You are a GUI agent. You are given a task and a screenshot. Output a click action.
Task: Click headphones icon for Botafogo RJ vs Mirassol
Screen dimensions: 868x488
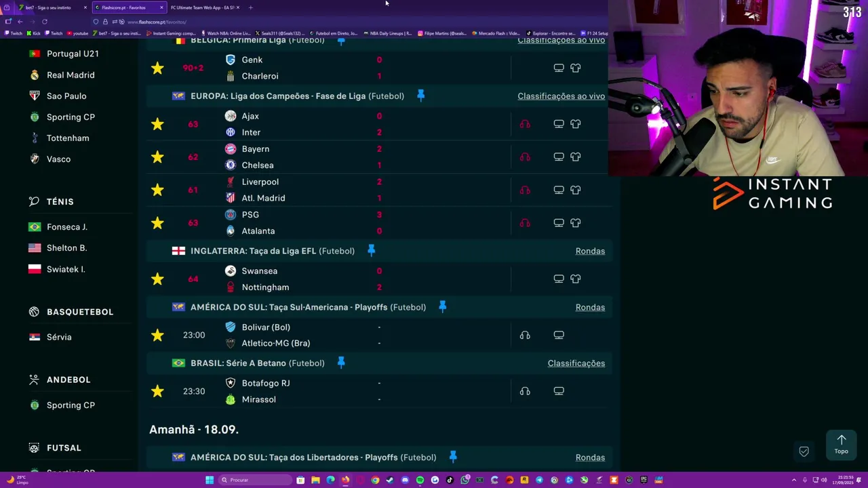[x=525, y=391]
